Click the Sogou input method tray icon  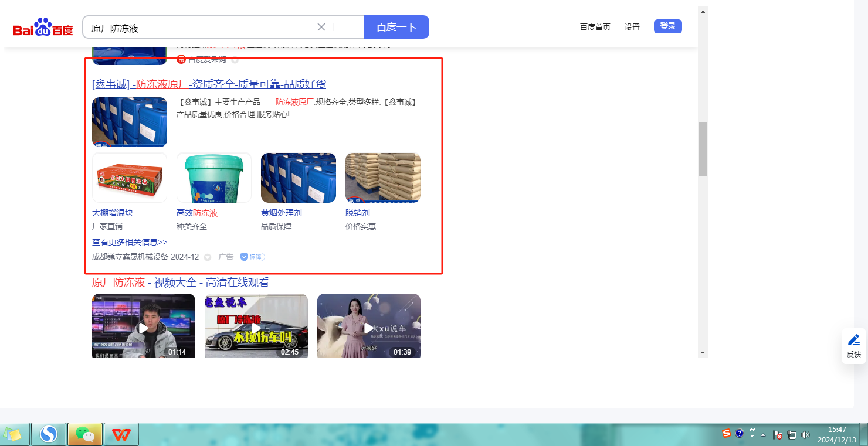pyautogui.click(x=727, y=434)
